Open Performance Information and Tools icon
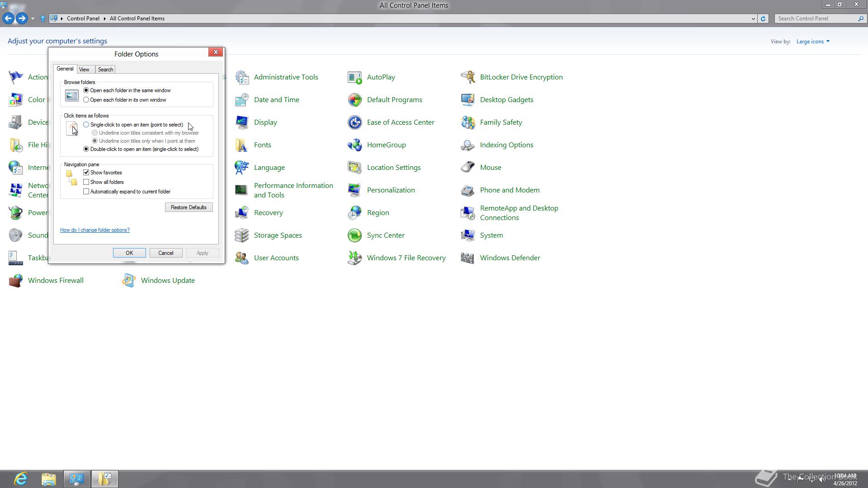The width and height of the screenshot is (868, 488). (242, 190)
